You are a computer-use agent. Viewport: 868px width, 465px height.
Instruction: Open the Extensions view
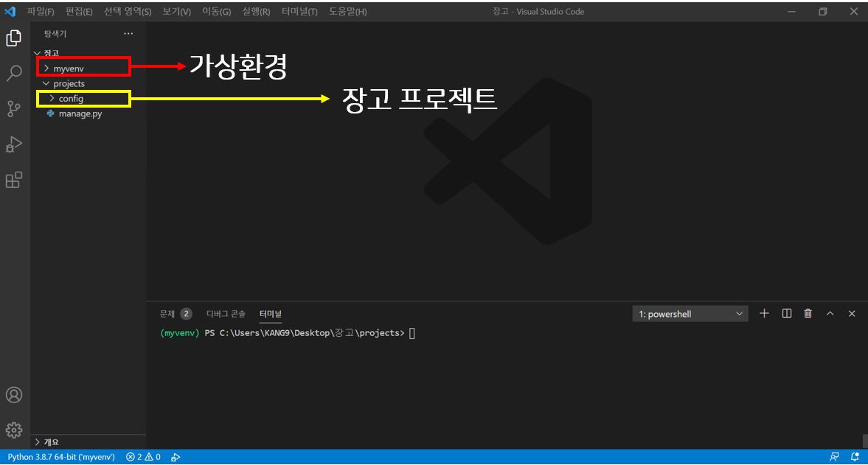tap(14, 180)
